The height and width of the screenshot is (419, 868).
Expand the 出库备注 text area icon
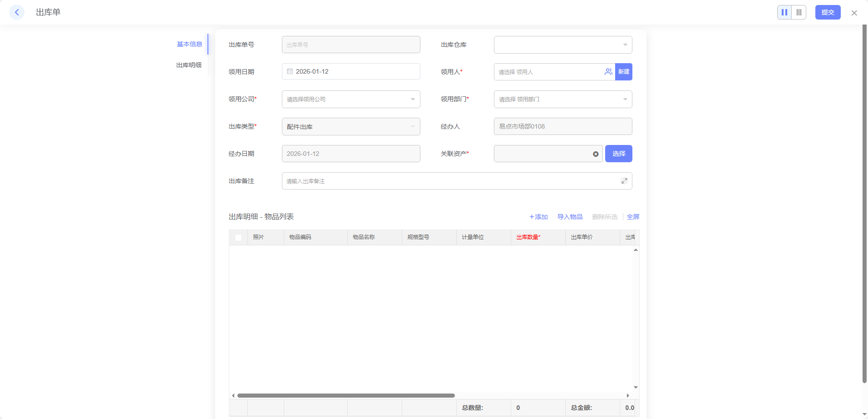(x=624, y=181)
